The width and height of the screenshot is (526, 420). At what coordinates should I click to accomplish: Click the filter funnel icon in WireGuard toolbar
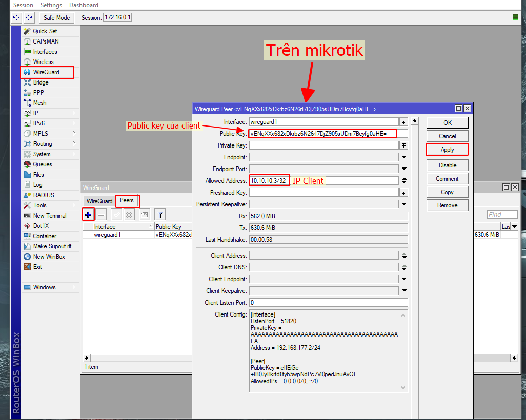[x=160, y=215]
